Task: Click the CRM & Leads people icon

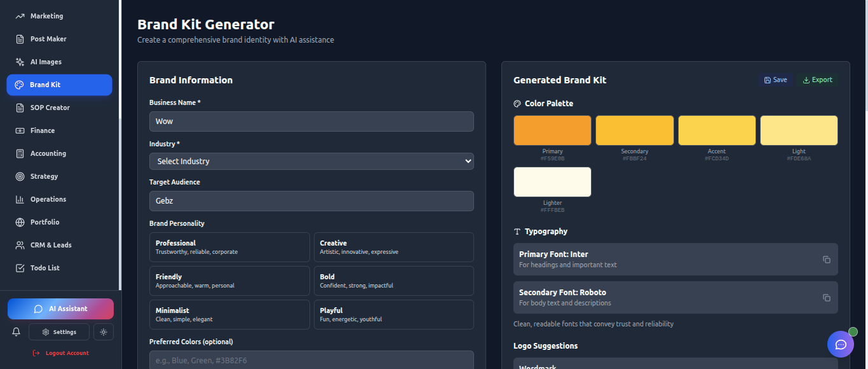Action: [20, 245]
